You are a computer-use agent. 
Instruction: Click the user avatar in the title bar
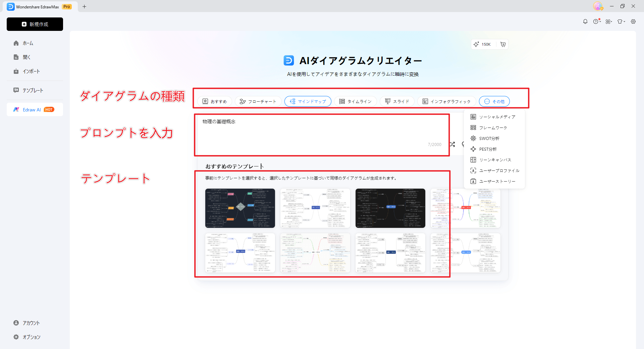click(598, 6)
